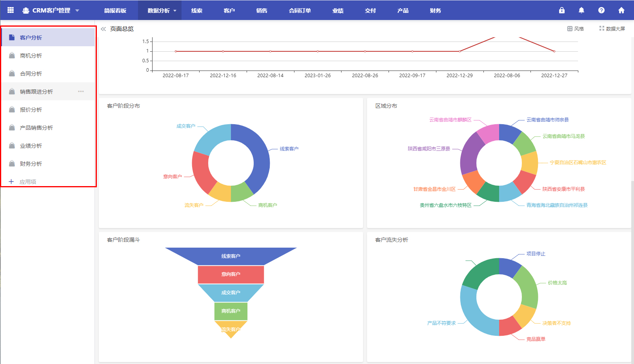This screenshot has width=634, height=364.
Task: Click the help question mark icon
Action: coord(601,10)
